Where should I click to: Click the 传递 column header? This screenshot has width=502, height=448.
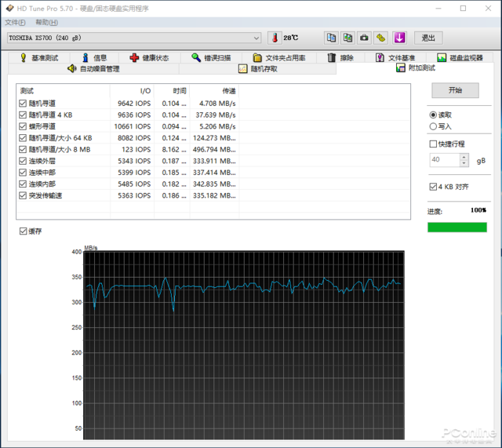coord(214,91)
